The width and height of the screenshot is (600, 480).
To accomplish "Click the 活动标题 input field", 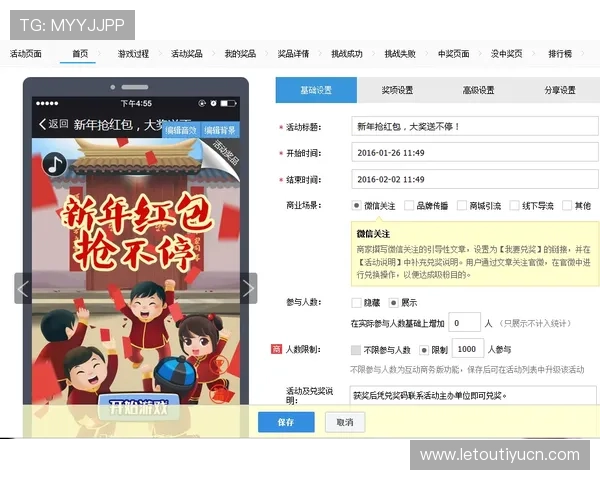I will click(x=475, y=126).
